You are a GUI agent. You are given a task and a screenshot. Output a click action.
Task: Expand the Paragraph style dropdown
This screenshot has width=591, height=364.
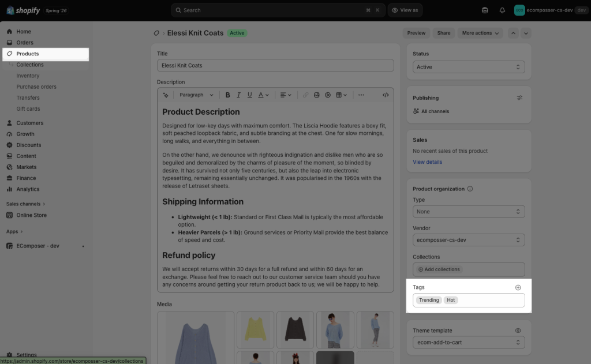[x=196, y=95]
